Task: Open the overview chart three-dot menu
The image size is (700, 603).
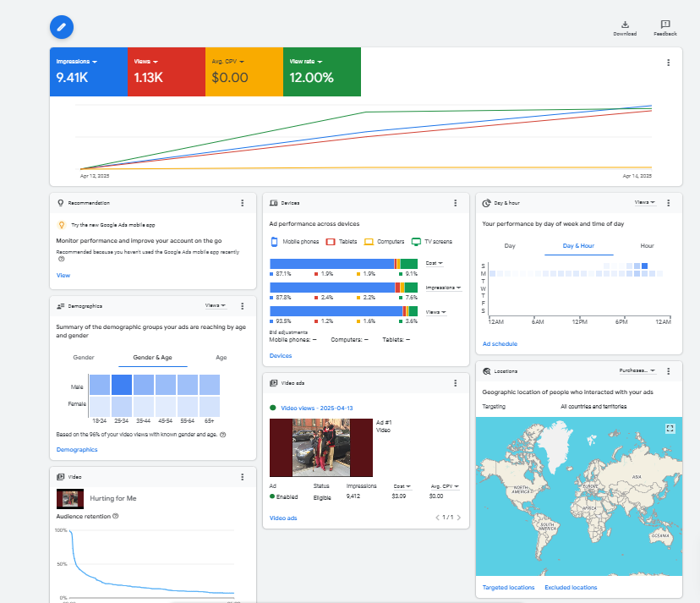Action: (x=668, y=63)
